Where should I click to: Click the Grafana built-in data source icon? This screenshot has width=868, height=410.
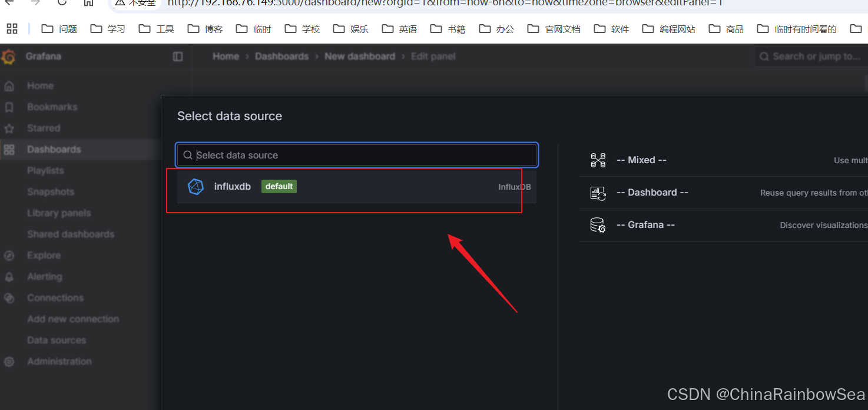598,225
